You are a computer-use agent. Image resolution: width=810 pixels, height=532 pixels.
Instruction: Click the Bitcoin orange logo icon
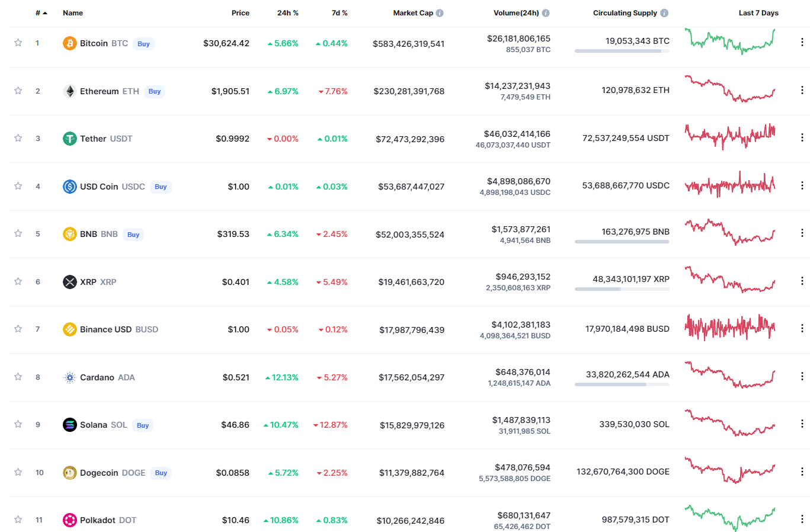(x=70, y=43)
